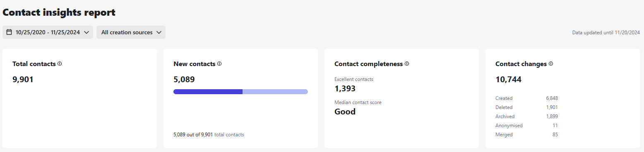Click the info icon beside Total contacts
The width and height of the screenshot is (644, 152).
point(60,64)
